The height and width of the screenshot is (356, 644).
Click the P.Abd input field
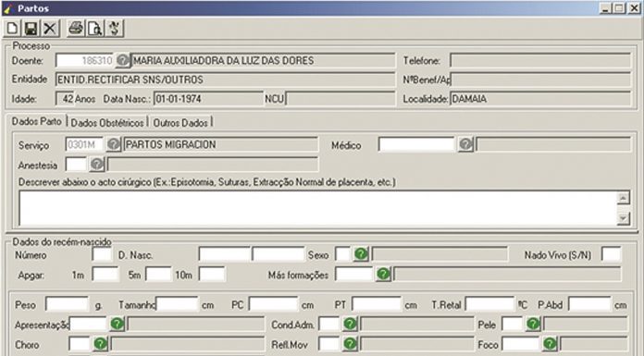(589, 304)
